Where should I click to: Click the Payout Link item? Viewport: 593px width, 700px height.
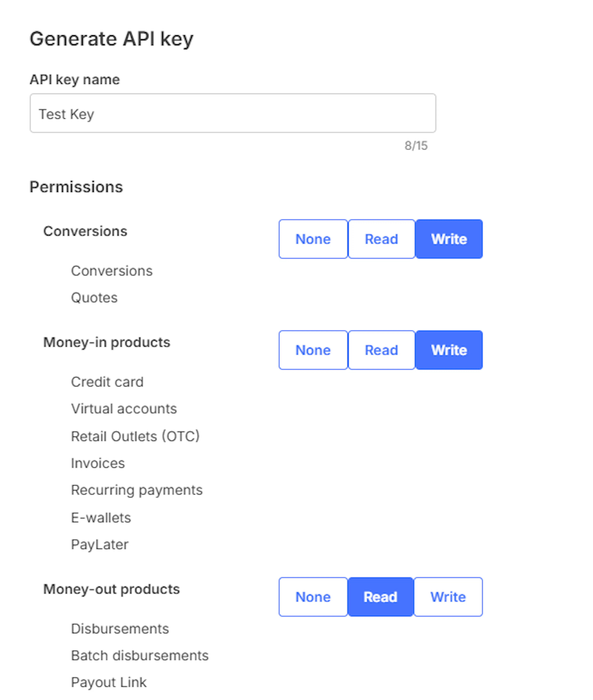tap(109, 682)
